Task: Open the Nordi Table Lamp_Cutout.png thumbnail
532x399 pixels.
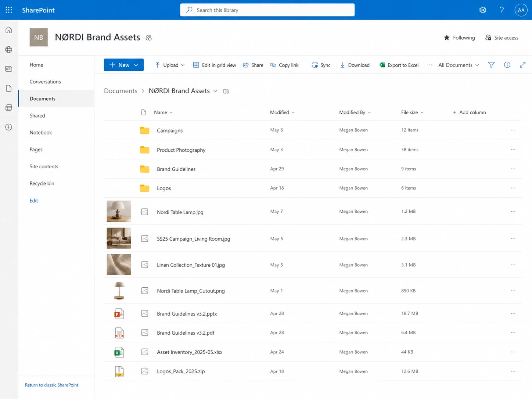Action: coord(119,291)
